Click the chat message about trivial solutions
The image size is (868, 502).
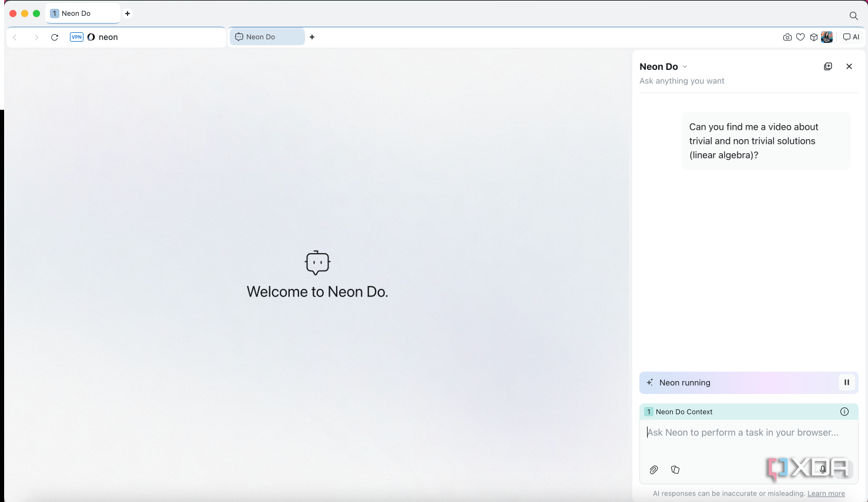click(766, 141)
